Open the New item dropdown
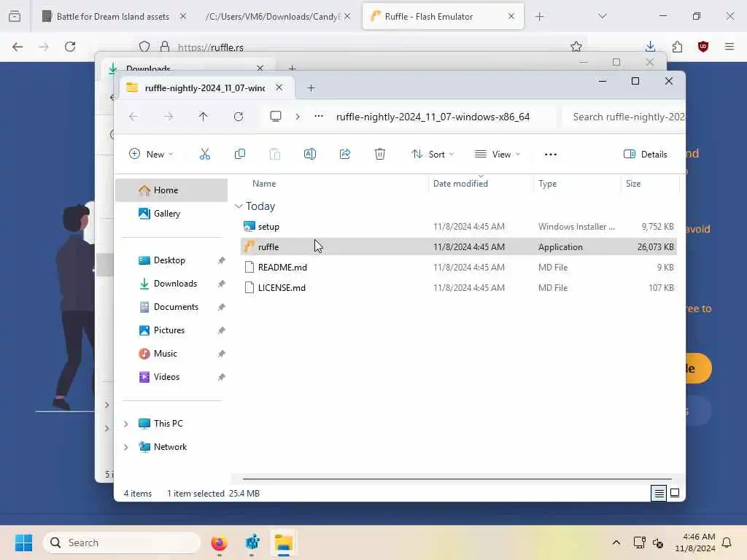The height and width of the screenshot is (560, 747). pos(151,155)
